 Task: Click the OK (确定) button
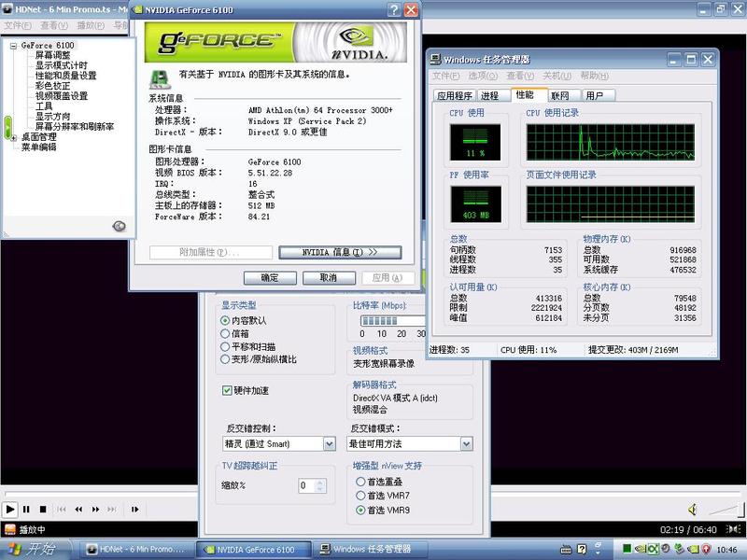pyautogui.click(x=270, y=277)
